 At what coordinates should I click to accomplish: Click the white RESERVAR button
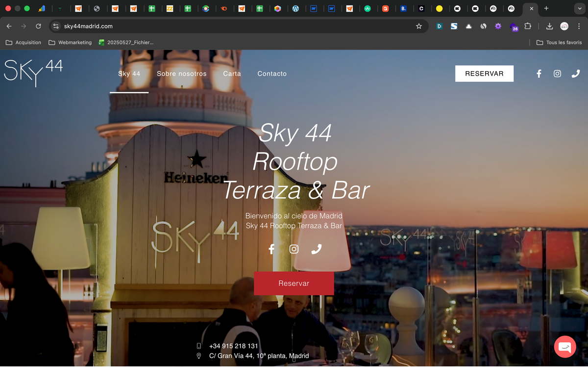point(484,74)
